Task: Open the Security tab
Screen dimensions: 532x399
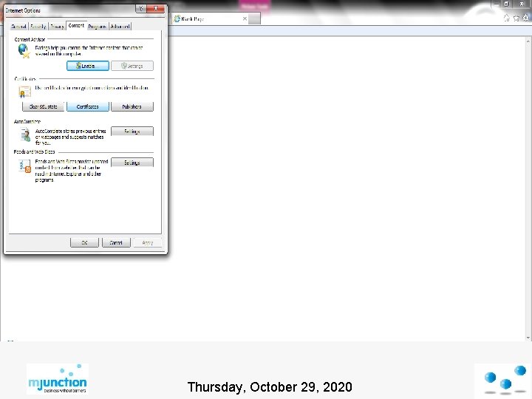Action: coord(38,27)
